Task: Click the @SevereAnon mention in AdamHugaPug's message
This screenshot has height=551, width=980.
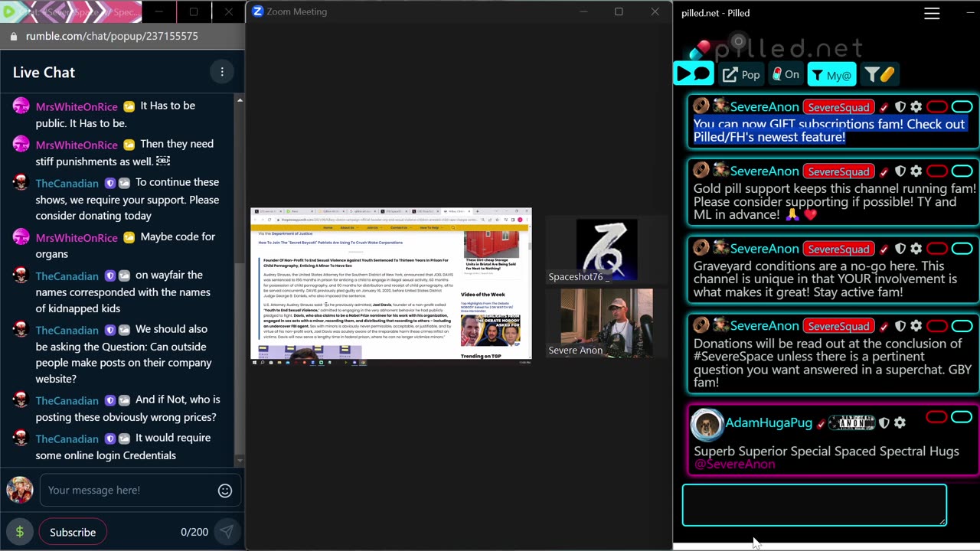Action: [734, 464]
